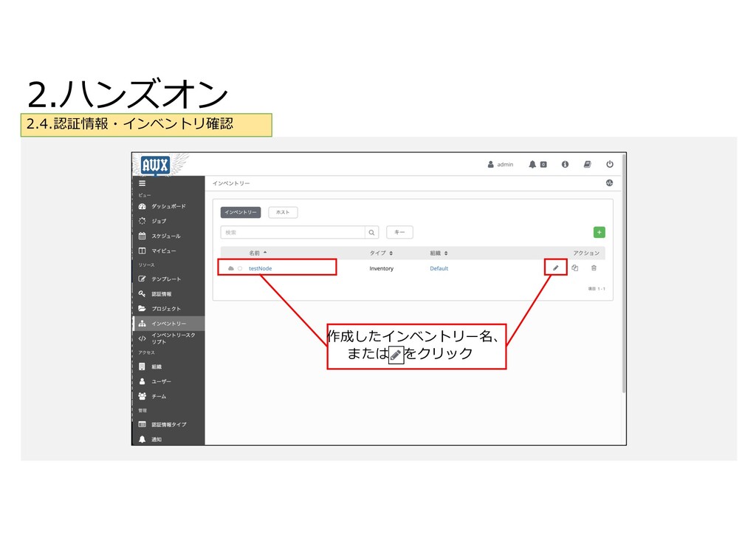Click the magnifier search icon
756x535 pixels.
(x=372, y=233)
